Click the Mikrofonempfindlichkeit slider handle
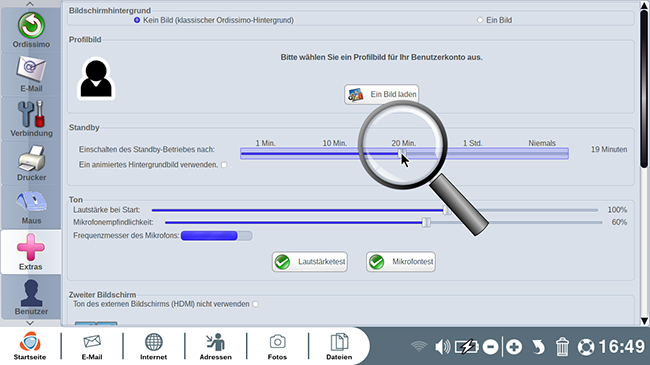The width and height of the screenshot is (650, 365). 426,222
